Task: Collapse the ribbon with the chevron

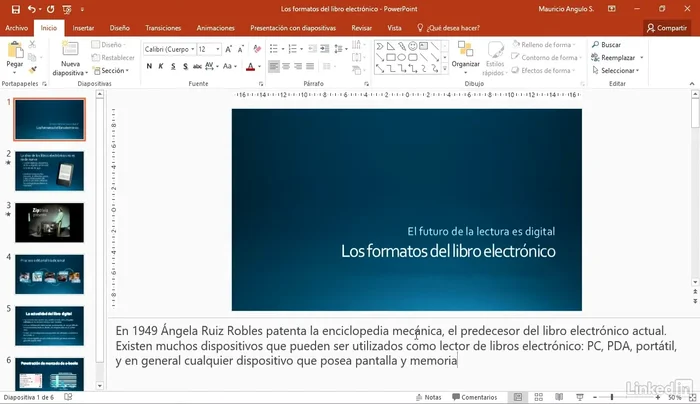Action: pos(692,83)
